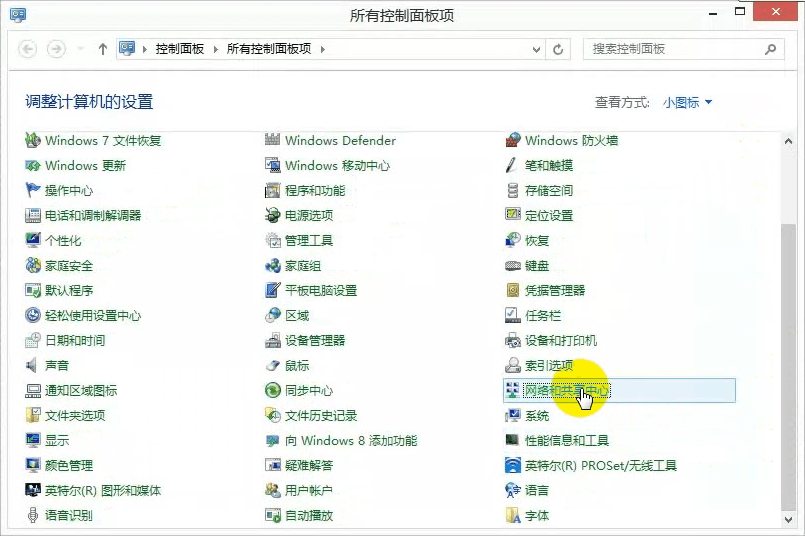Open the 字体 folder icon

pyautogui.click(x=513, y=516)
